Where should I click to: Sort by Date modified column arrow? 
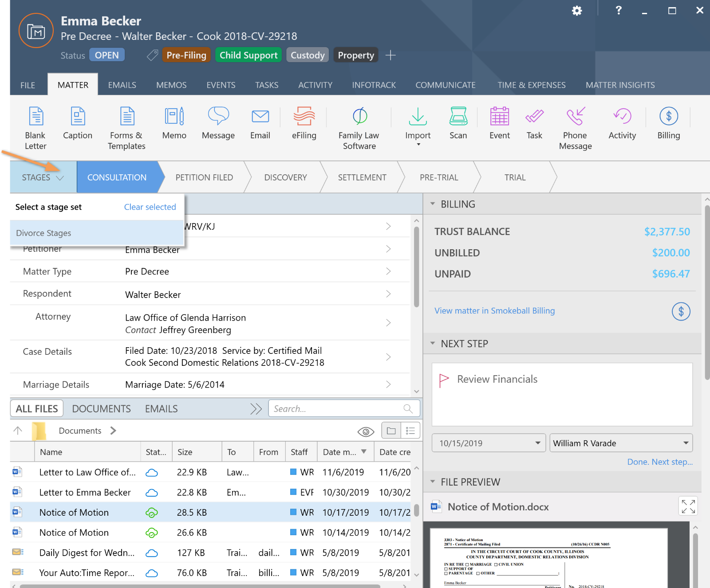pyautogui.click(x=364, y=451)
